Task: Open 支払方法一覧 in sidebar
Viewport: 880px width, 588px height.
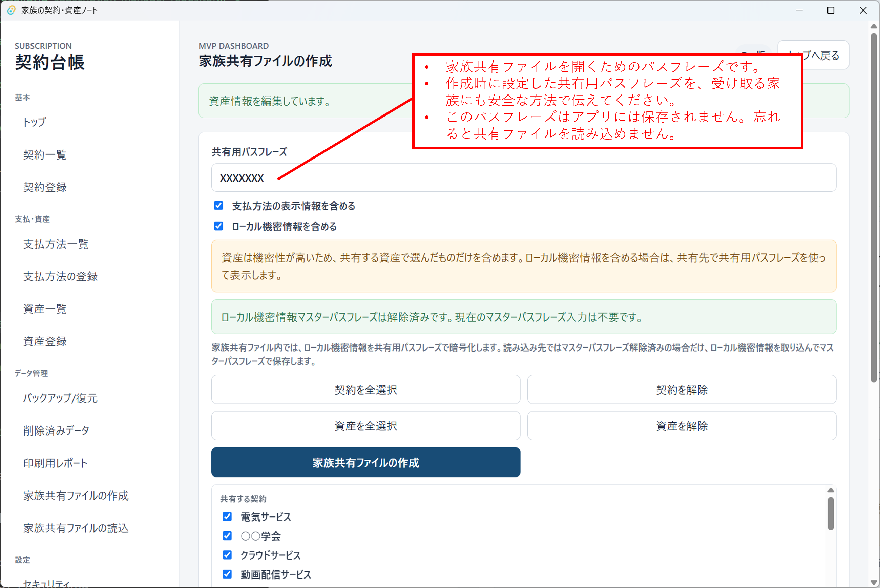Action: [56, 244]
